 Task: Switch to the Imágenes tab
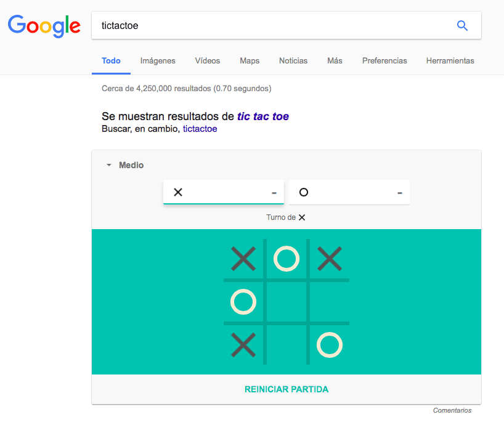pyautogui.click(x=158, y=61)
